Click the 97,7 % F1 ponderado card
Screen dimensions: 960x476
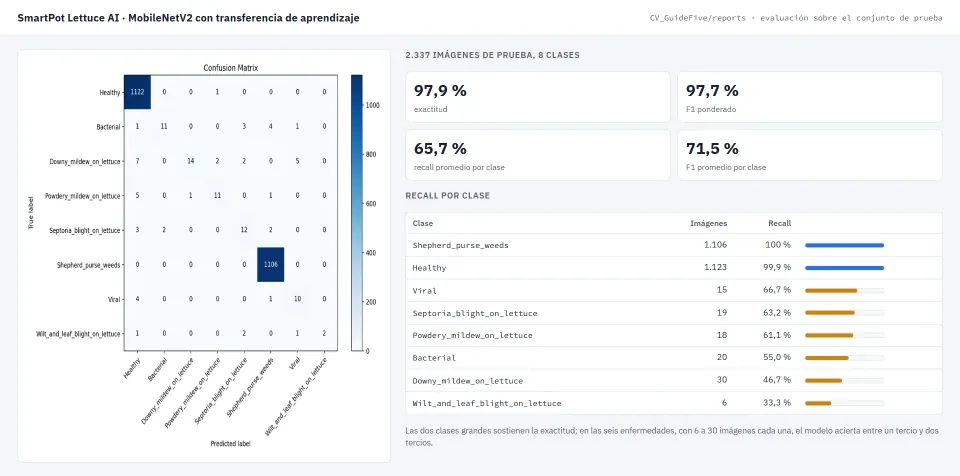[x=809, y=97]
